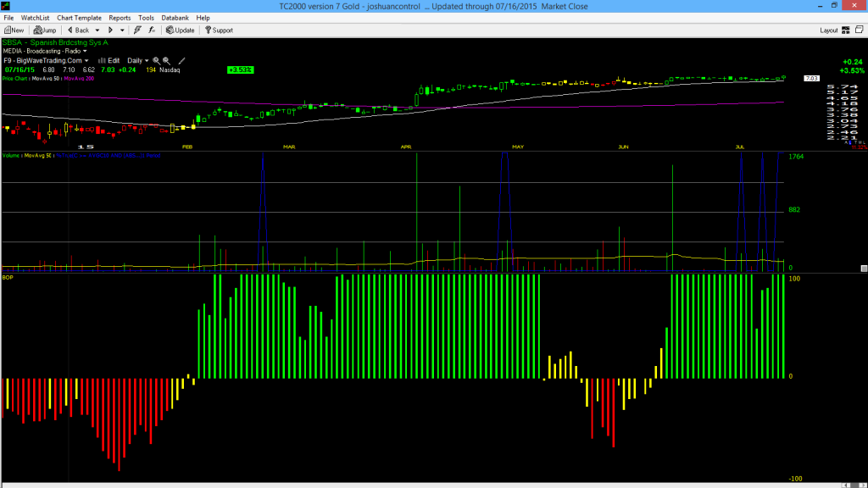Click the TC2000 app icon in title bar
Image resolution: width=868 pixels, height=488 pixels.
click(6, 6)
